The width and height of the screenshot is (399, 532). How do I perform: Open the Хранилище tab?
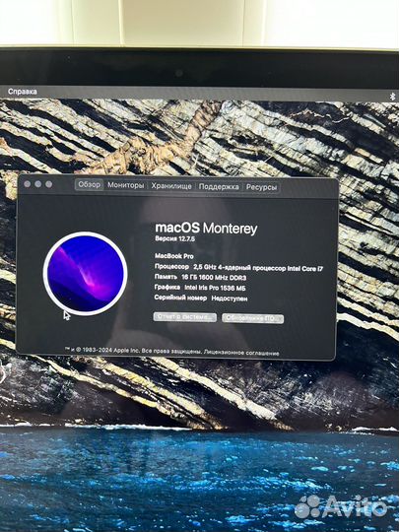(x=171, y=186)
